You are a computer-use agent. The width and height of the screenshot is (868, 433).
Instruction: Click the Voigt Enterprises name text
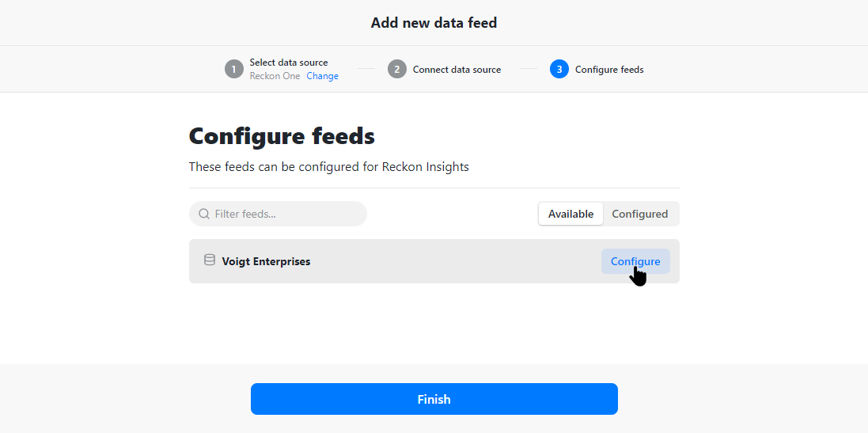point(267,261)
